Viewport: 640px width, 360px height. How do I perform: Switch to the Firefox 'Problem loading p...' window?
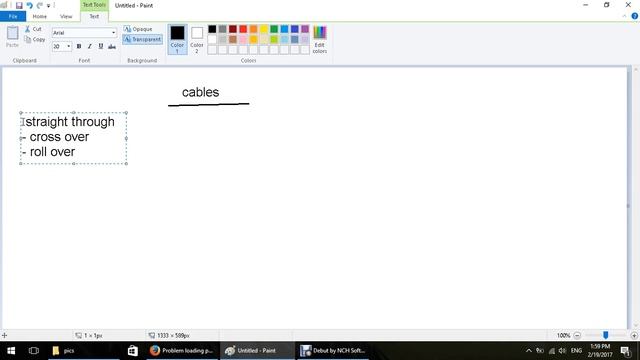pyautogui.click(x=182, y=351)
